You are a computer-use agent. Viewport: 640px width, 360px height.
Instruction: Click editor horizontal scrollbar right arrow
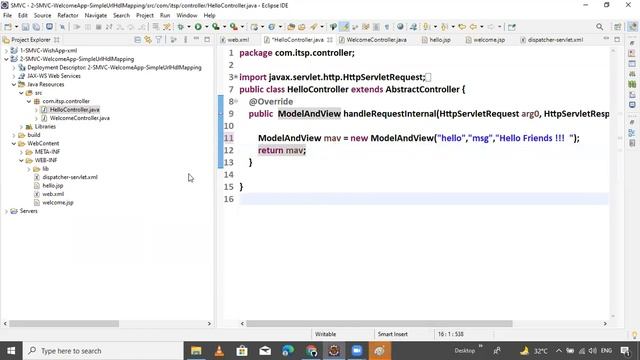[x=605, y=324]
